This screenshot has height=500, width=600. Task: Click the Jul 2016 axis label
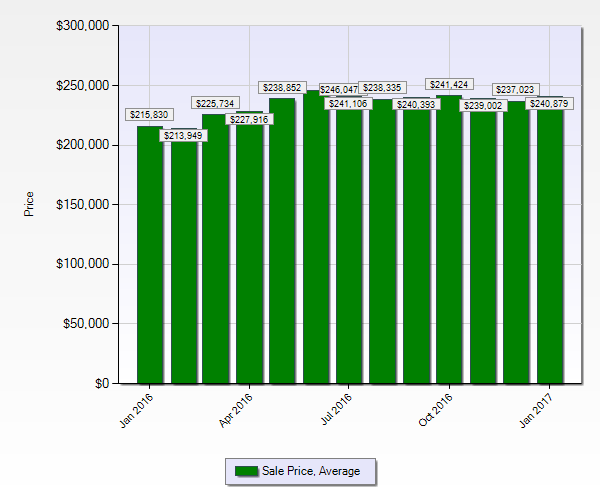[x=336, y=409]
